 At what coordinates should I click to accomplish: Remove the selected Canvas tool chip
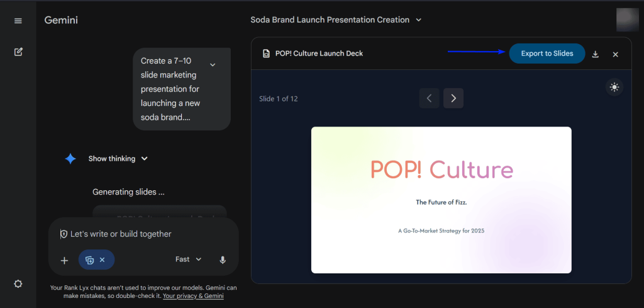tap(103, 260)
